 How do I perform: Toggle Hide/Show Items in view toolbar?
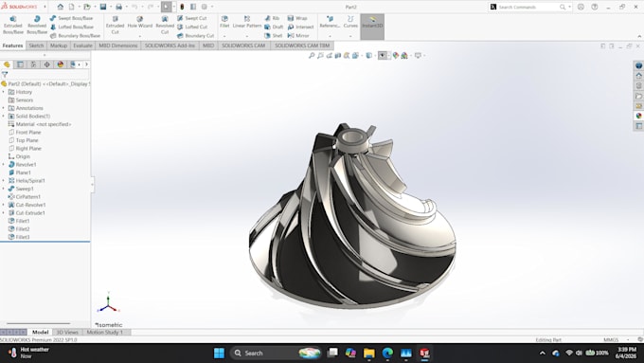(x=383, y=56)
